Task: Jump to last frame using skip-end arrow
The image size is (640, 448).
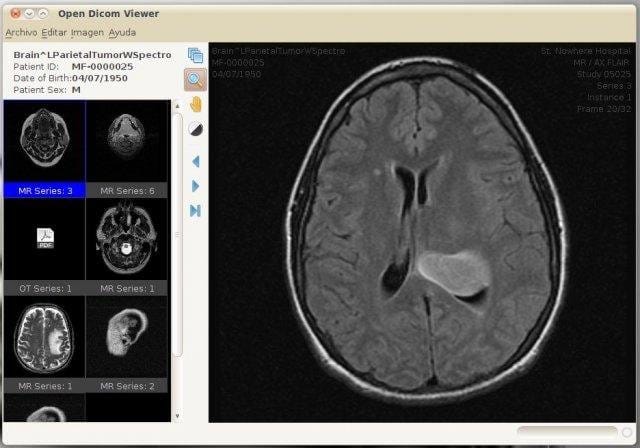Action: 195,210
